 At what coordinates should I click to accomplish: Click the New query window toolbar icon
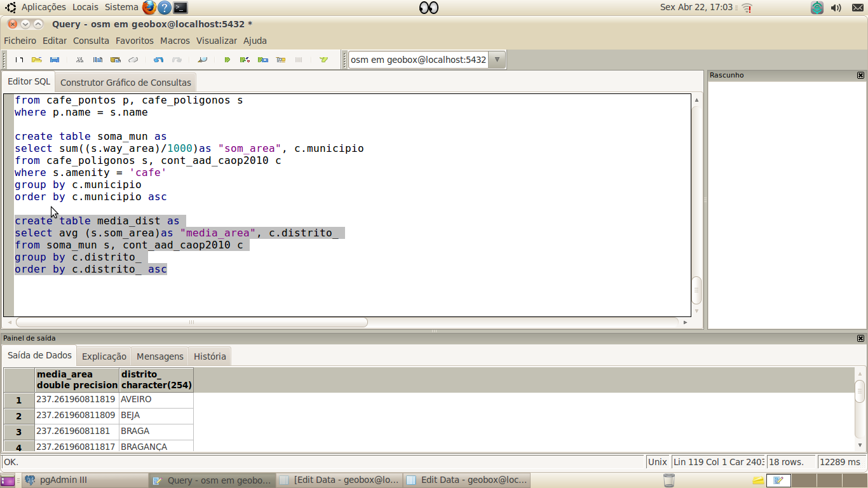19,60
